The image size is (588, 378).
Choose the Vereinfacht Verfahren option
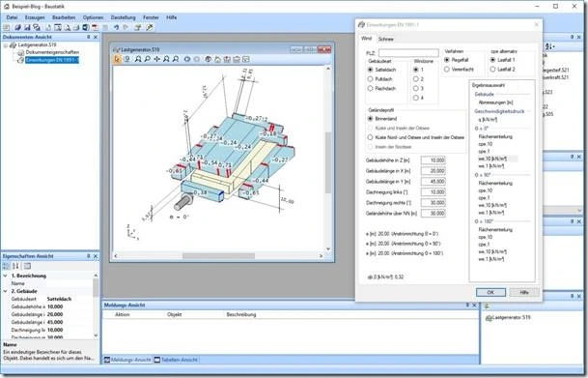coord(447,70)
